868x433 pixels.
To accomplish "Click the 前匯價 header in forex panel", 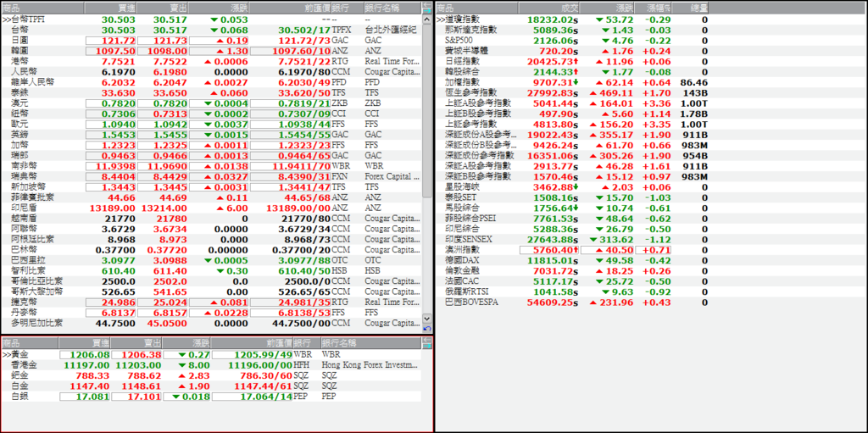I will [292, 8].
